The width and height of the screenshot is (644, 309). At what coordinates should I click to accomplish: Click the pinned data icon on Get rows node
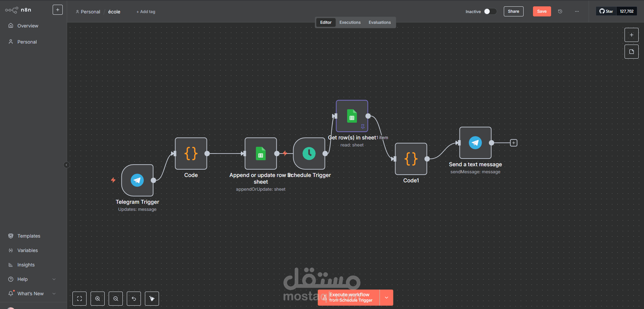pyautogui.click(x=363, y=126)
